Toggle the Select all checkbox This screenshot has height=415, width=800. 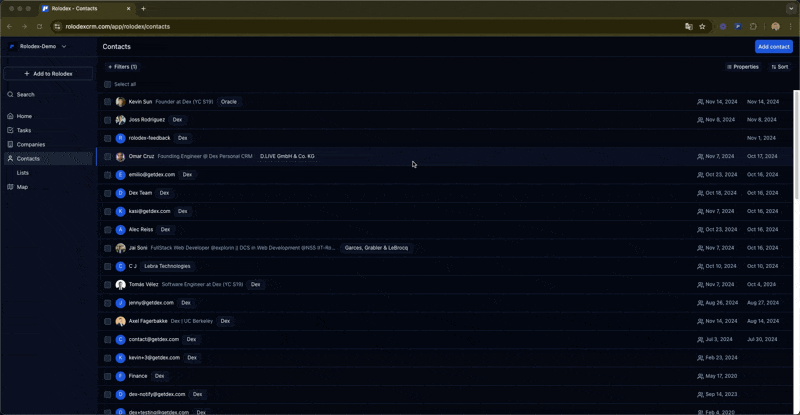click(107, 84)
